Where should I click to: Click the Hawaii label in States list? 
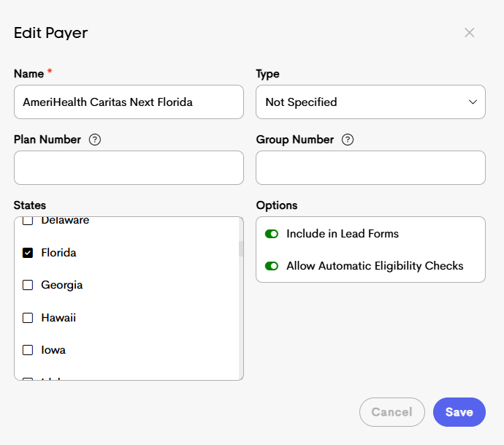[x=58, y=318]
